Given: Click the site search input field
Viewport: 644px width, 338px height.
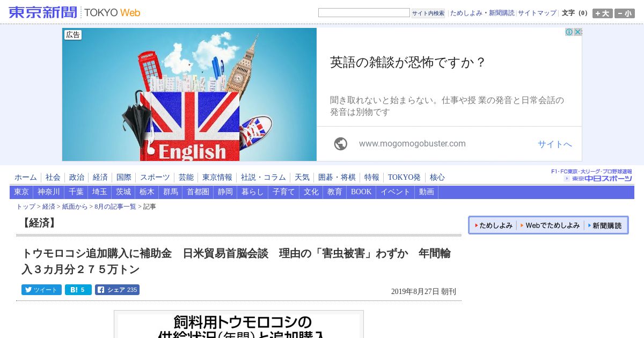Looking at the screenshot, I should click(364, 13).
